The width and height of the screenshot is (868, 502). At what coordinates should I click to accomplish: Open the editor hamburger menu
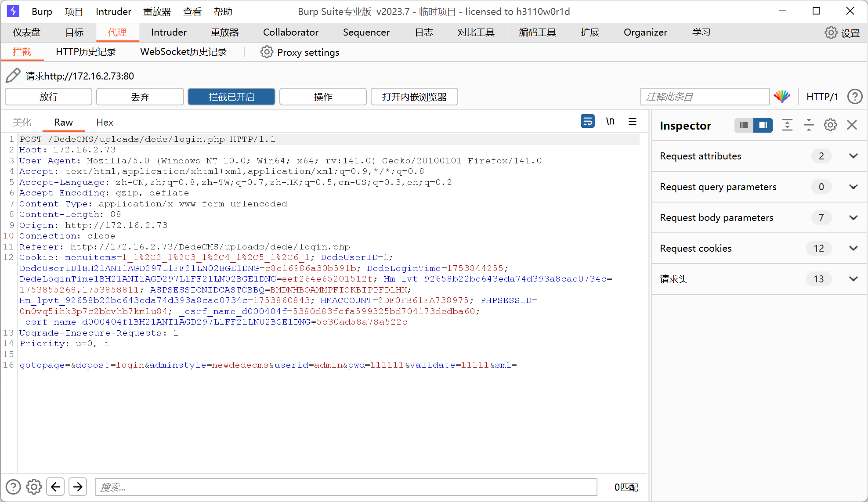tap(633, 121)
